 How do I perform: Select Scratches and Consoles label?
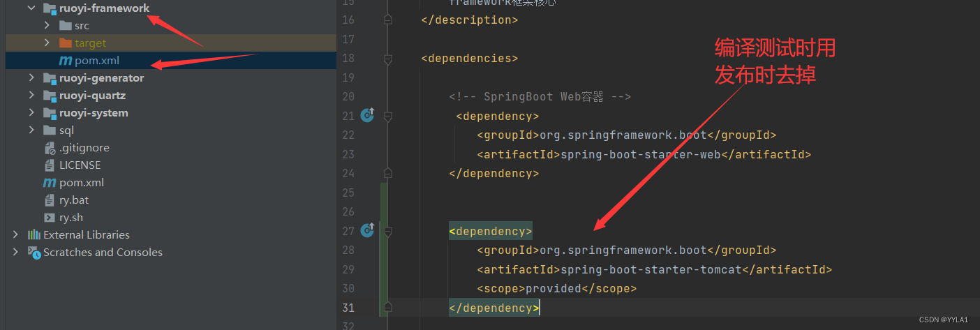click(103, 253)
